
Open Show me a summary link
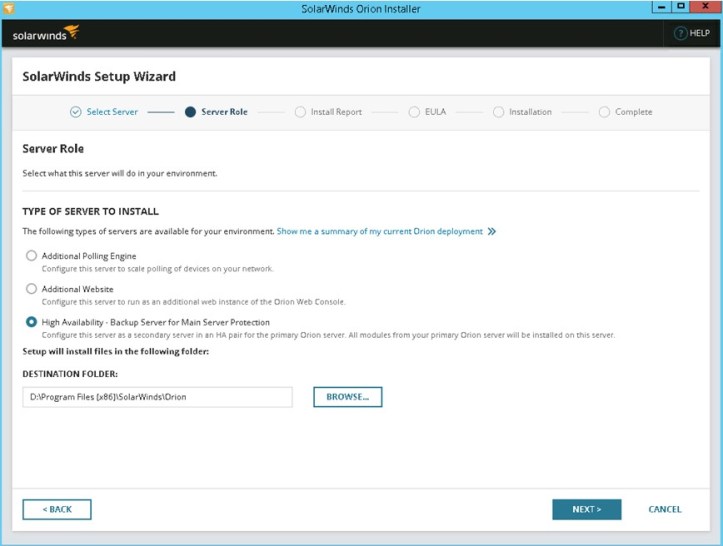[380, 231]
